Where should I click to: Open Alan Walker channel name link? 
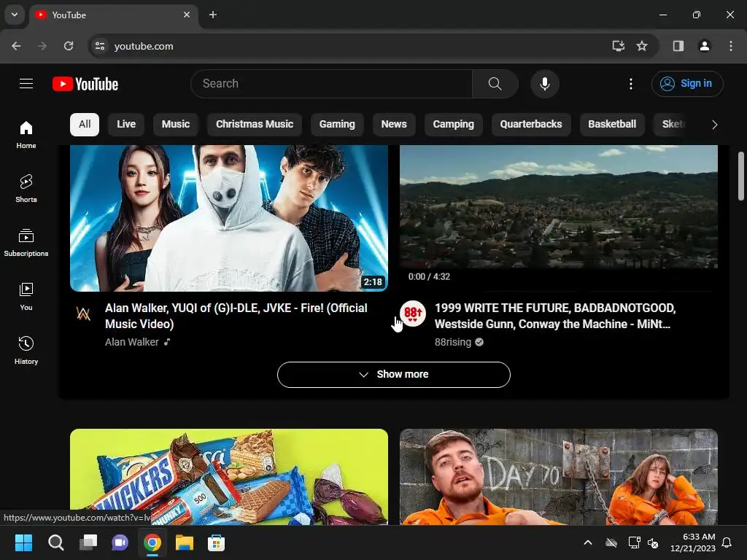click(x=132, y=342)
